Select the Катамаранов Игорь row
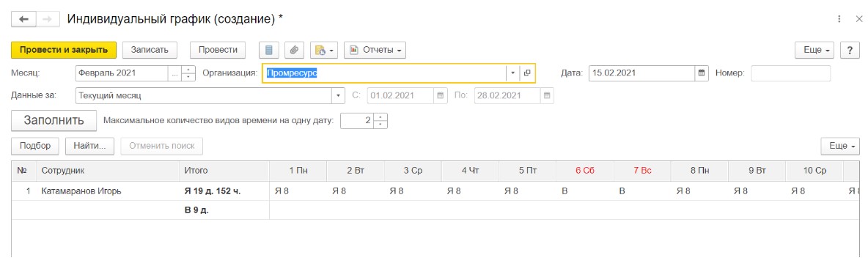The width and height of the screenshot is (868, 266). 434,191
